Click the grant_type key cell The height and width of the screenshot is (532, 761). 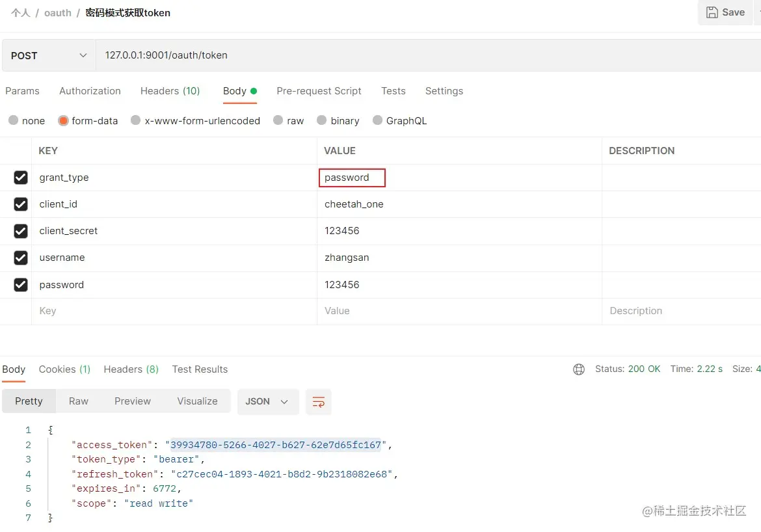(174, 178)
